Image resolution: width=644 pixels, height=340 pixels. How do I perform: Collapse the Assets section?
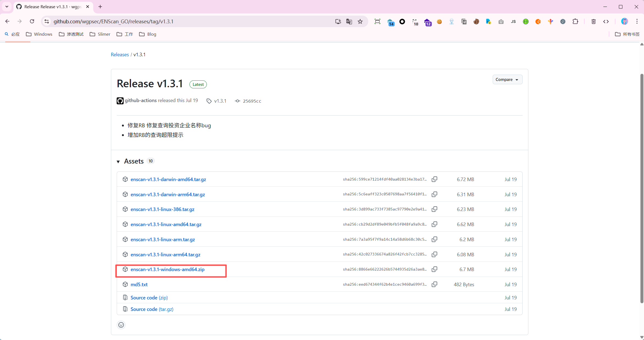[118, 161]
